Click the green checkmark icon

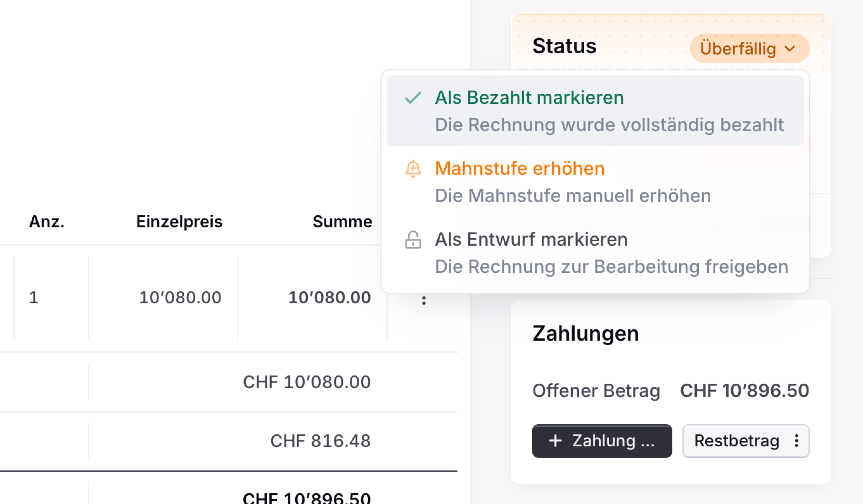413,98
